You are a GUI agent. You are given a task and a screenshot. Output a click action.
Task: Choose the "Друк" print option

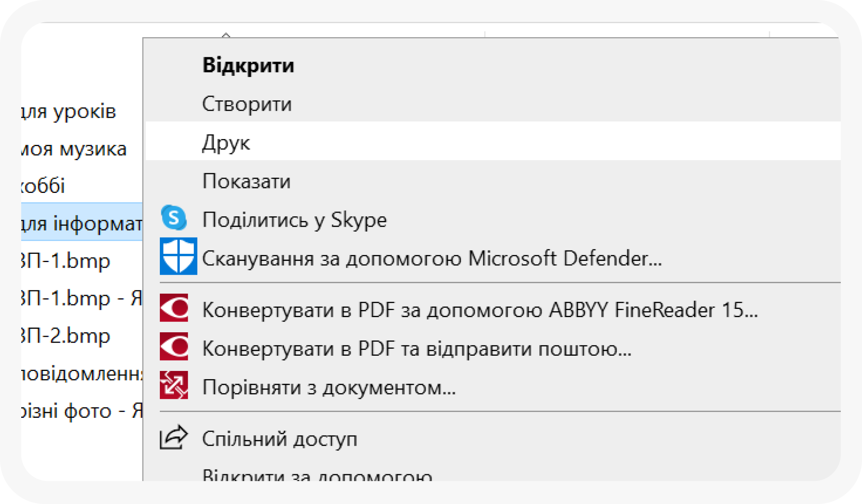(x=226, y=143)
